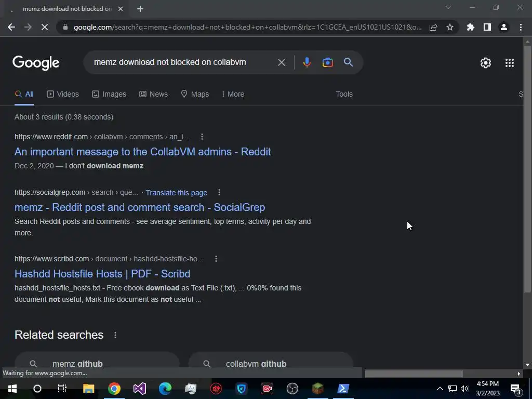Viewport: 532px width, 399px height.
Task: Open the network status tray icon
Action: (x=453, y=389)
